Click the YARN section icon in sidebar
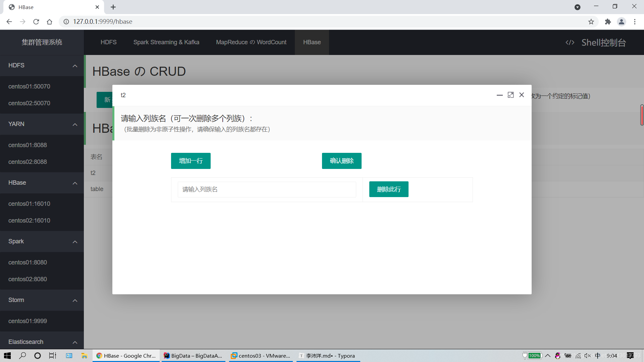The image size is (644, 362). tap(75, 124)
